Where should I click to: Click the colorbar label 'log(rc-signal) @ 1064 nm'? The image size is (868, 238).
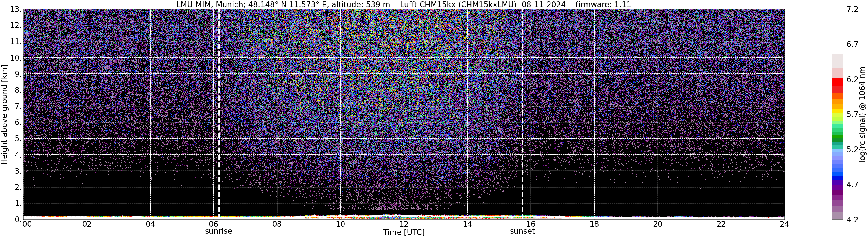862,114
